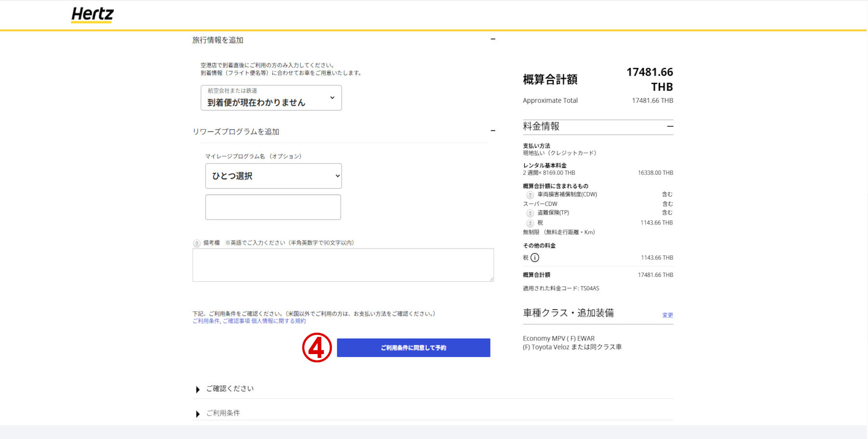
Task: Open the 到着便が現在わかりません flight dropdown
Action: click(271, 97)
